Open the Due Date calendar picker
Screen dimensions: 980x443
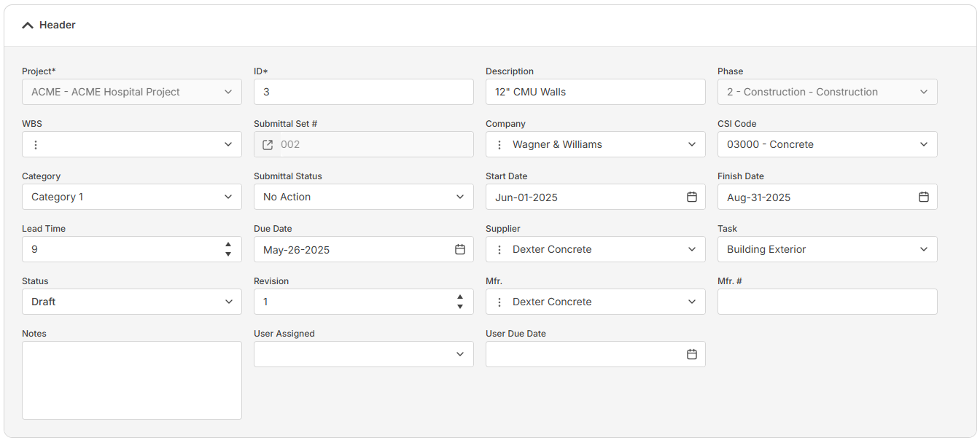tap(460, 249)
